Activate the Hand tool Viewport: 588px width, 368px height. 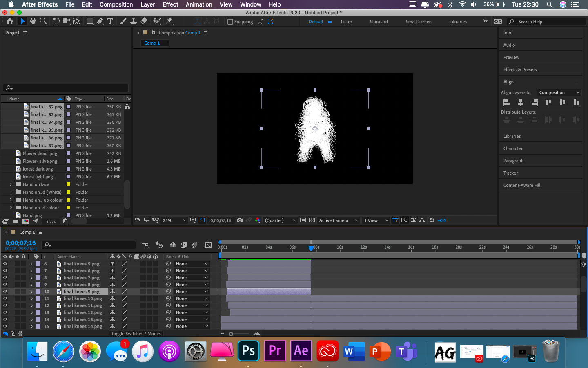coord(33,21)
